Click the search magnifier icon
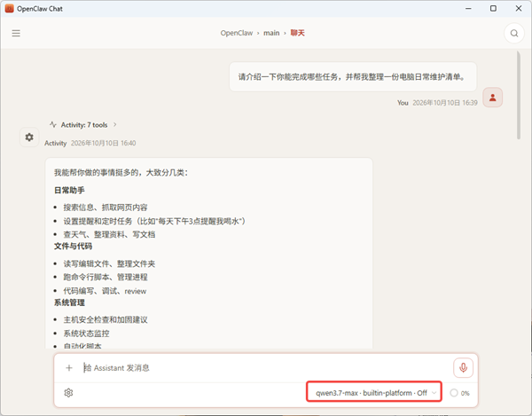This screenshot has width=532, height=416. 514,33
